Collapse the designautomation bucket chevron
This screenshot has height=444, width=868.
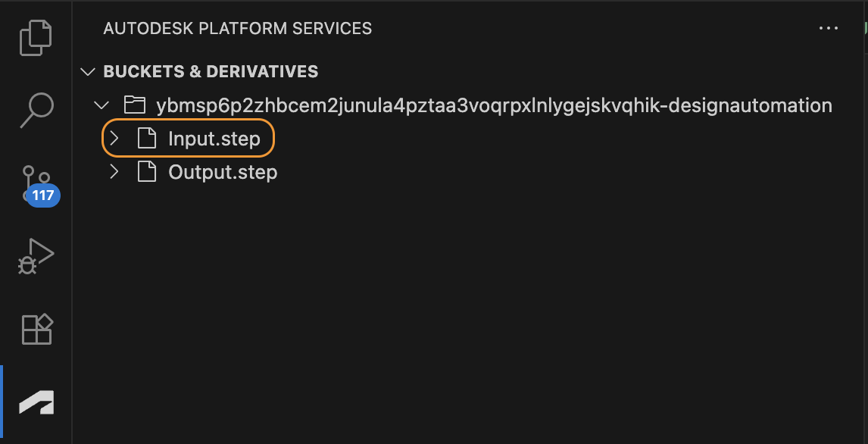pyautogui.click(x=100, y=105)
